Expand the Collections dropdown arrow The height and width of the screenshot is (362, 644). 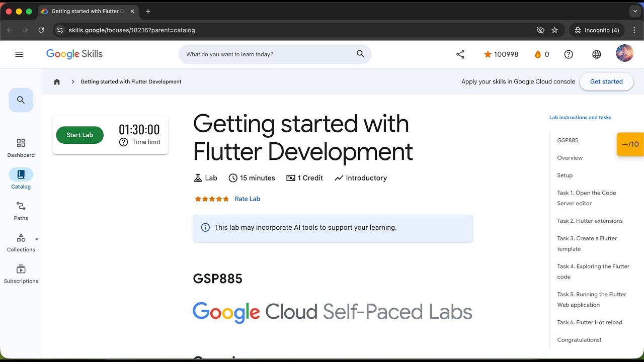(x=37, y=239)
